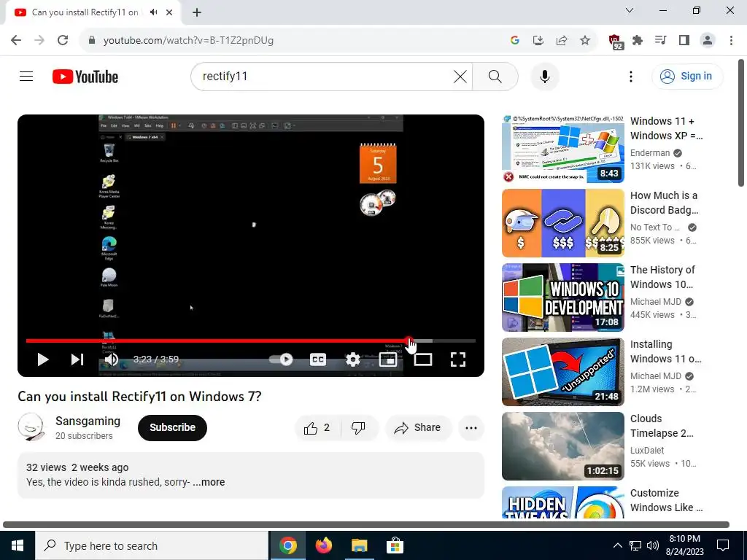The height and width of the screenshot is (560, 747).
Task: Start voice search with the microphone icon
Action: click(x=544, y=76)
